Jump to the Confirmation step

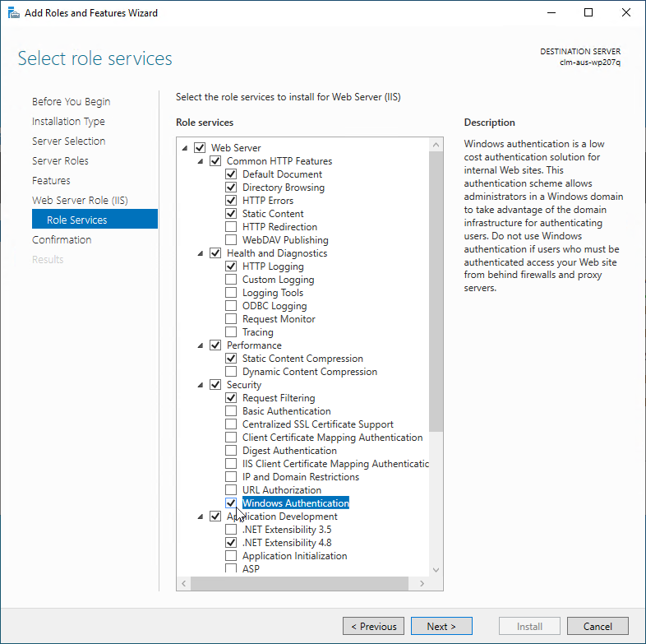click(62, 240)
